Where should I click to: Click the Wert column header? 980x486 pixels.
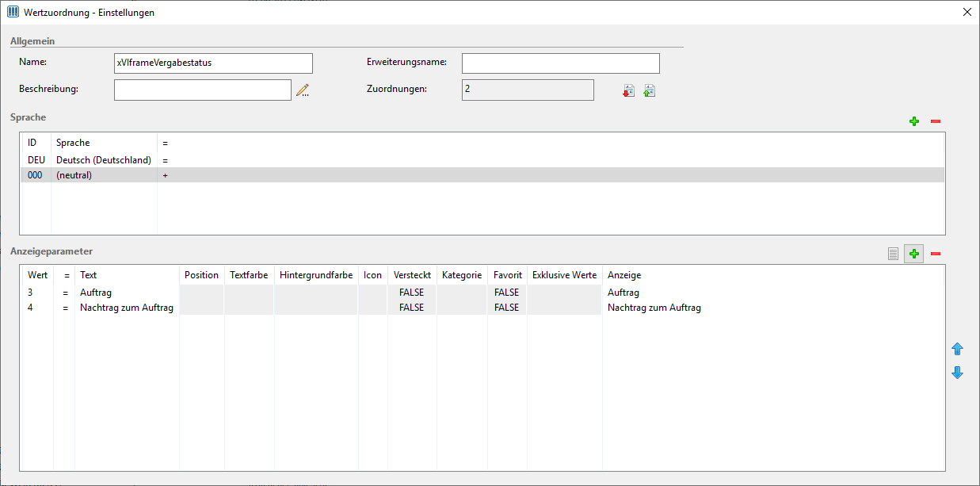(37, 275)
